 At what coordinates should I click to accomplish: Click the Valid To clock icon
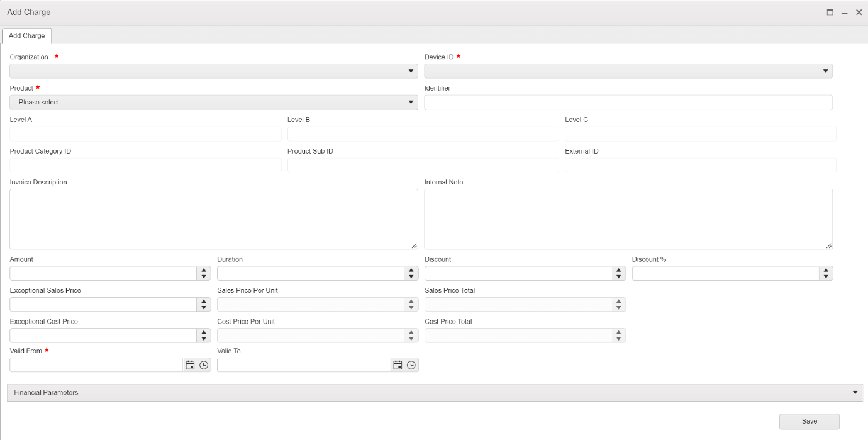point(411,365)
